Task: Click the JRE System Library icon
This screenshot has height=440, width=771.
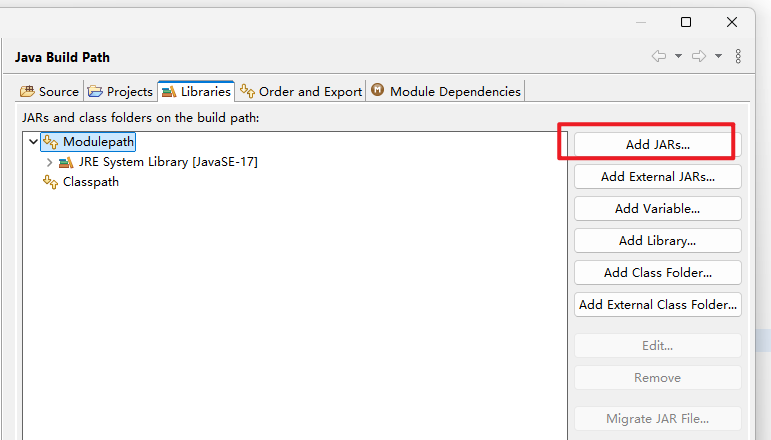Action: [66, 162]
